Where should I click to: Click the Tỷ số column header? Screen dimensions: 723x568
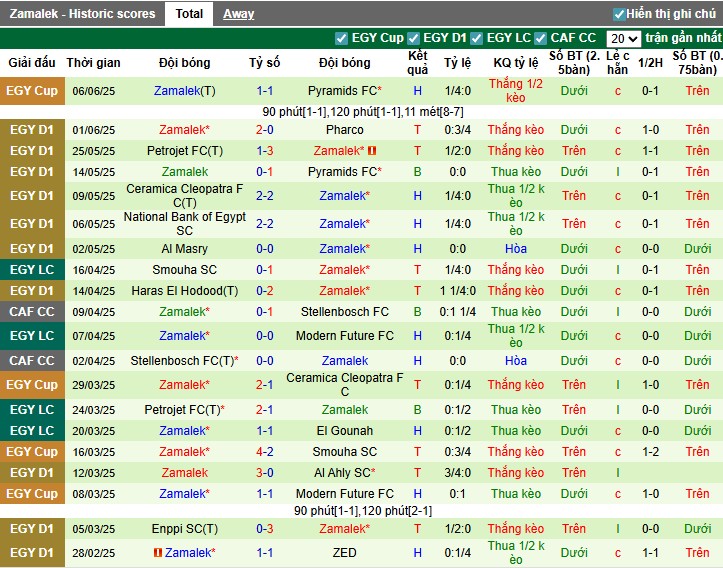coord(265,63)
